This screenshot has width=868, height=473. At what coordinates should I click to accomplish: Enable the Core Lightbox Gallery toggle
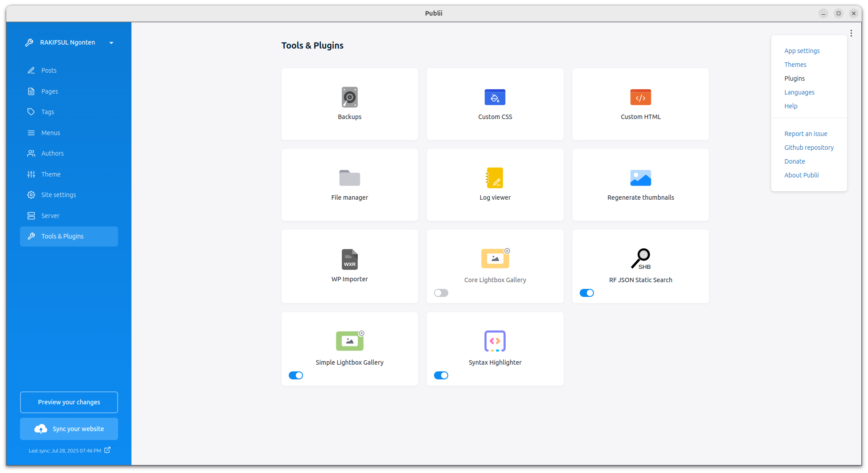441,293
